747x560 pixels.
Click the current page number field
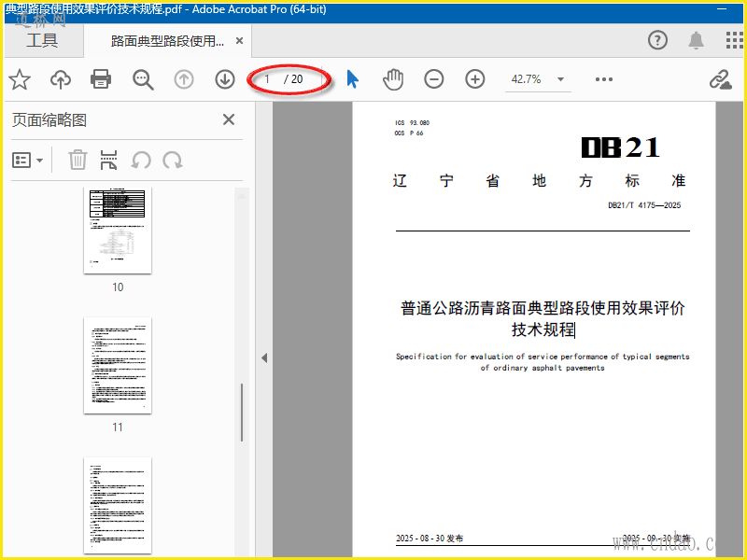click(x=268, y=79)
